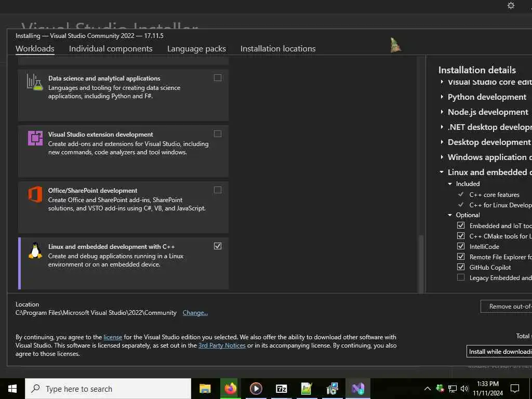Open the notification center icon
This screenshot has width=532, height=399.
click(515, 389)
